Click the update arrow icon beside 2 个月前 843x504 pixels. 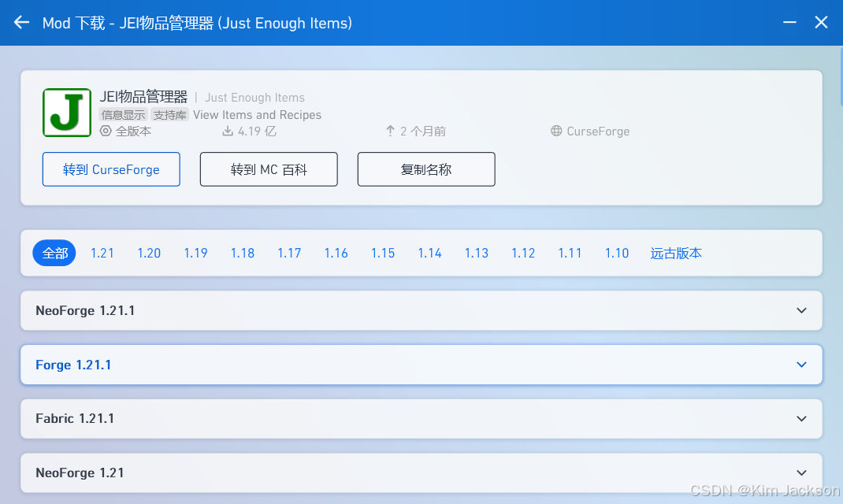[x=390, y=131]
